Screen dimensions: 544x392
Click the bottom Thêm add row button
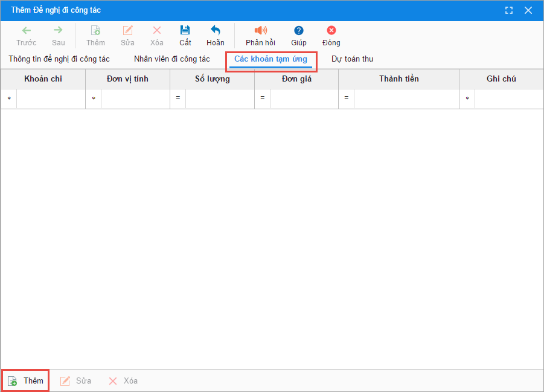(25, 381)
